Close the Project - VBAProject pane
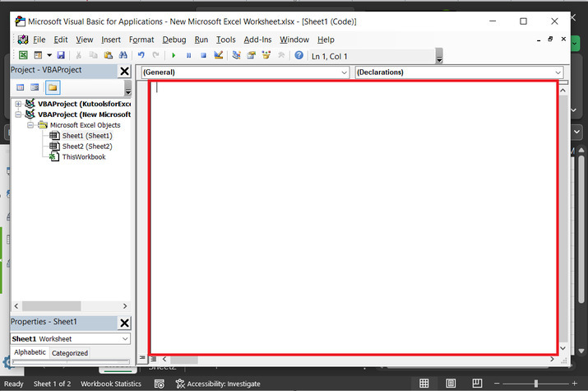The height and width of the screenshot is (391, 588). click(x=124, y=71)
